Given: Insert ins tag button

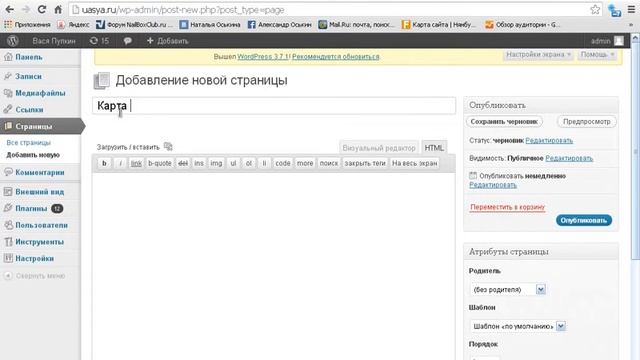Looking at the screenshot, I should pyautogui.click(x=199, y=163).
